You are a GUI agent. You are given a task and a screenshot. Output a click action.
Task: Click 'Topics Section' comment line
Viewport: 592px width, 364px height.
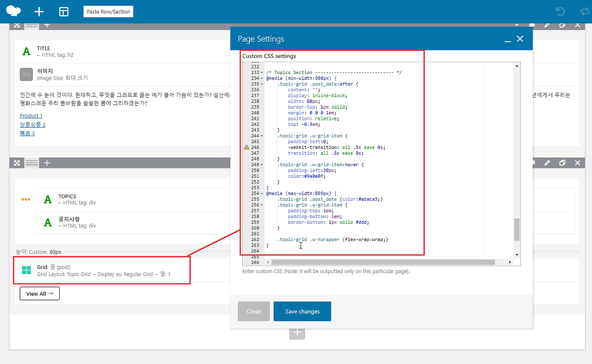tap(334, 73)
